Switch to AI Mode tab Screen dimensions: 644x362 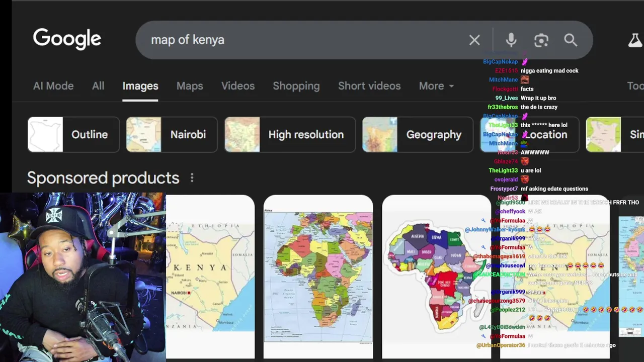click(x=53, y=86)
